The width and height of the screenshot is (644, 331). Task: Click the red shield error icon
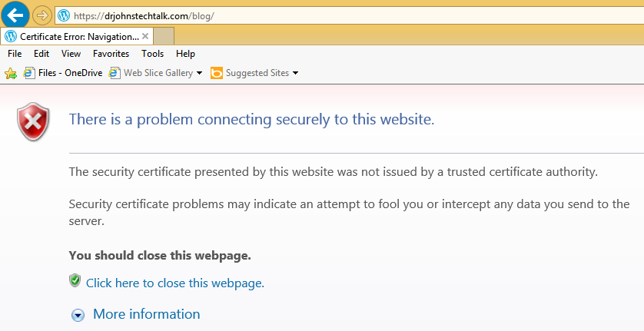[33, 121]
